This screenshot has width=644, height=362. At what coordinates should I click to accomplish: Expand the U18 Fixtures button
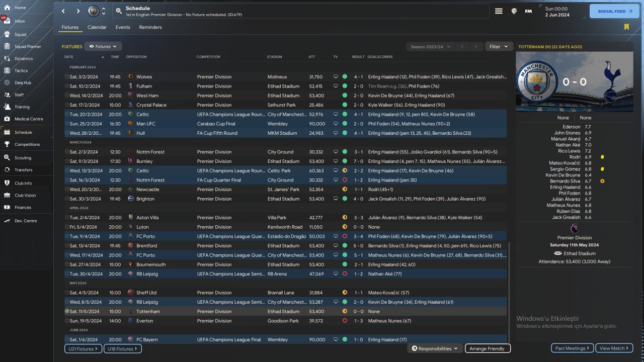click(x=123, y=348)
